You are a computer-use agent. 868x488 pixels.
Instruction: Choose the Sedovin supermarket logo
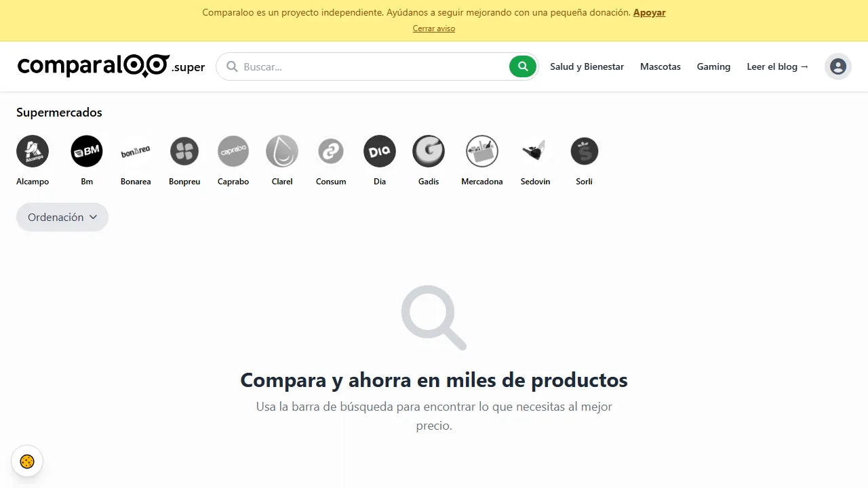(x=535, y=150)
